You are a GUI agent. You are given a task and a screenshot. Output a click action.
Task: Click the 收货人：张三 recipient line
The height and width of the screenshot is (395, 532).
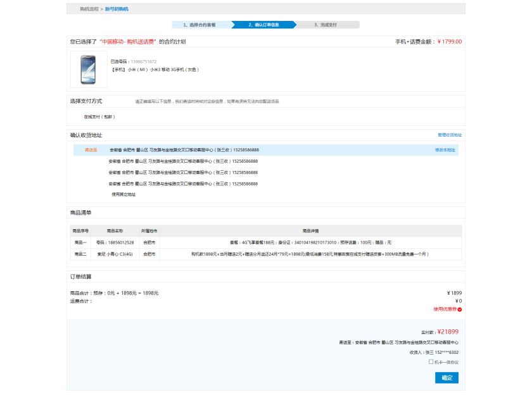434,353
